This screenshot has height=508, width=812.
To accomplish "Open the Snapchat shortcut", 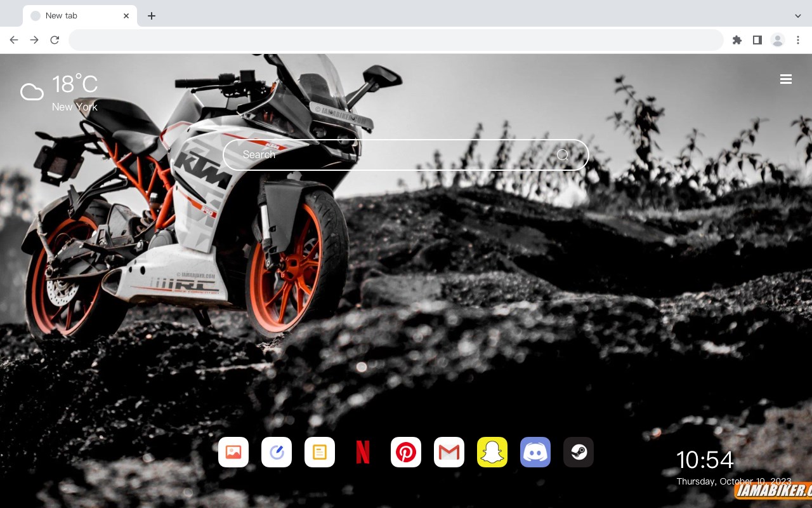I will coord(492,452).
